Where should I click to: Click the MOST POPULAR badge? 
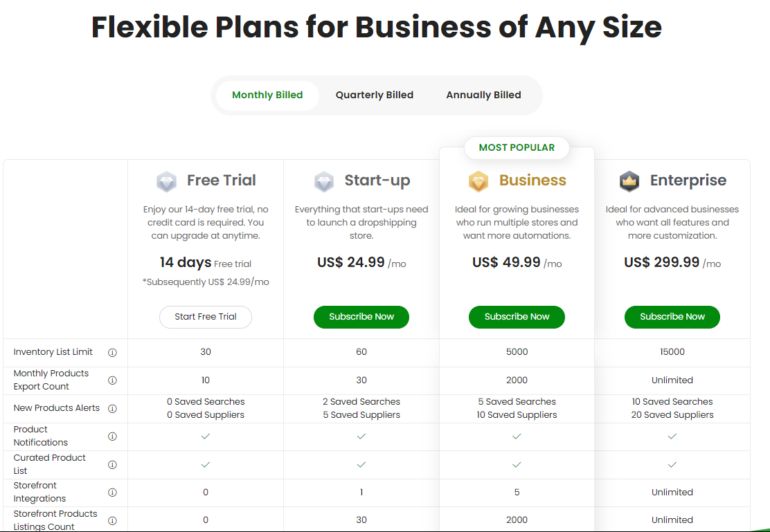click(x=517, y=148)
